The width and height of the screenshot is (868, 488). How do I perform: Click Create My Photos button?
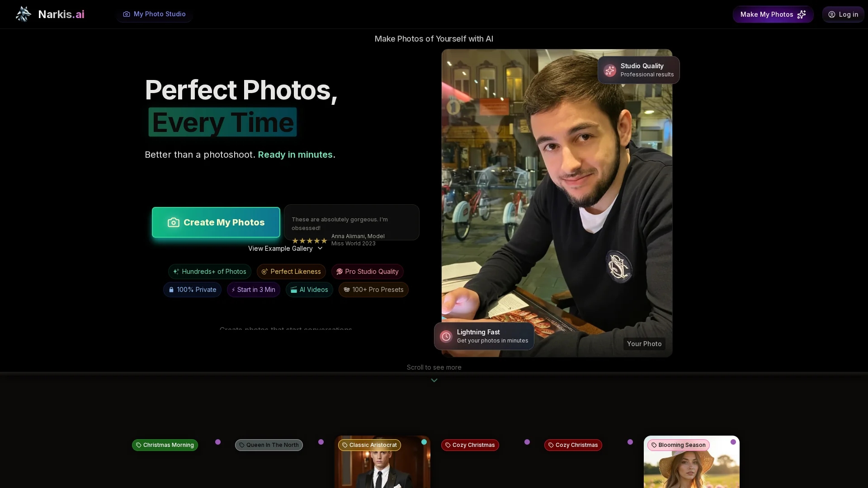(x=216, y=222)
